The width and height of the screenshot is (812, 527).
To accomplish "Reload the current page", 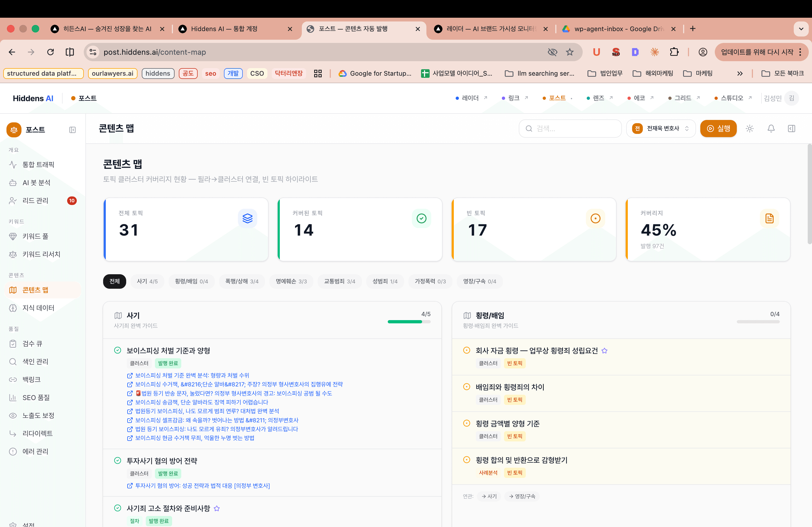I will click(50, 52).
